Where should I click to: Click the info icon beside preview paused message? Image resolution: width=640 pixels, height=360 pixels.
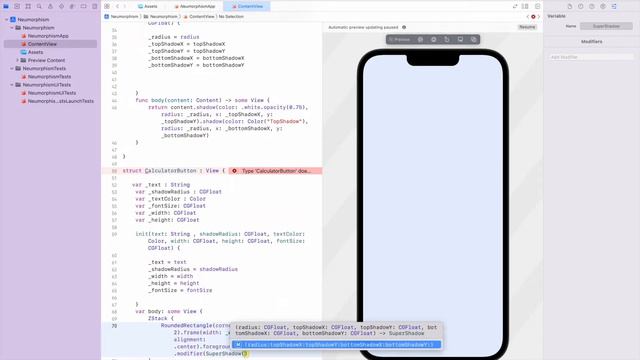[404, 27]
